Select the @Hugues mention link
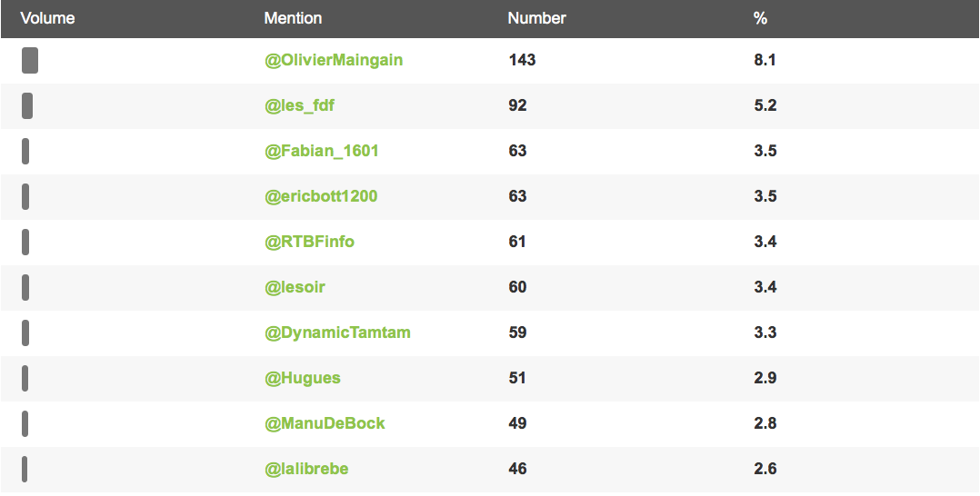 (303, 378)
